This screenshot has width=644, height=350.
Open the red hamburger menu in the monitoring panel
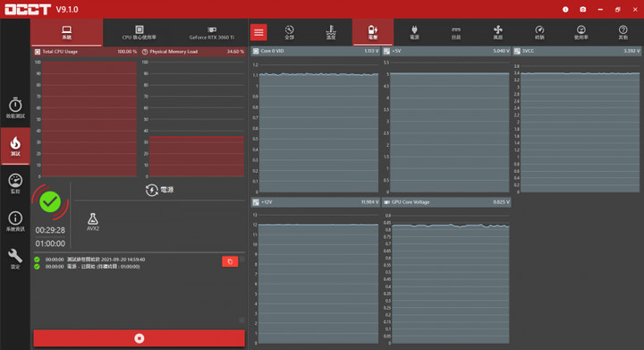click(258, 32)
